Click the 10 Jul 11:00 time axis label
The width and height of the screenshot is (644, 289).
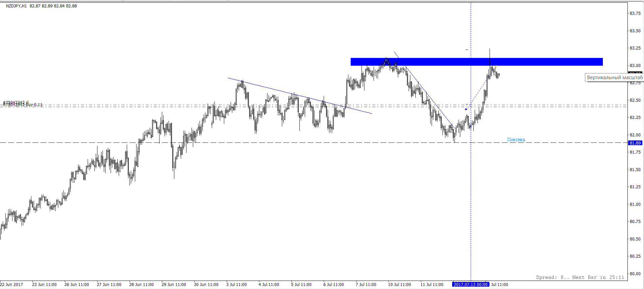tap(399, 285)
